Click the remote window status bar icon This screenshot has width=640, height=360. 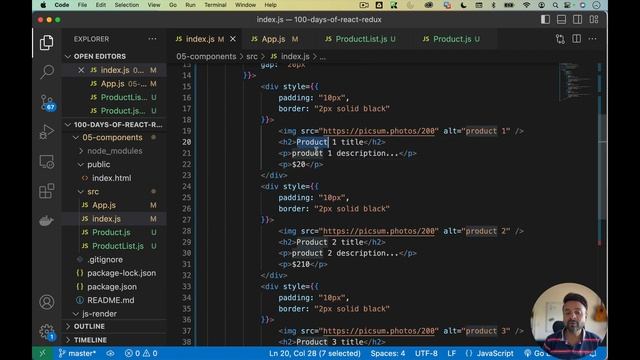point(43,353)
